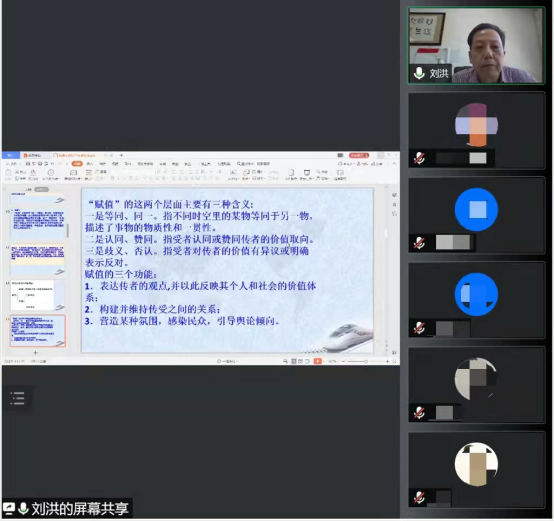Click the zoom-in plus icon in status bar

388,361
